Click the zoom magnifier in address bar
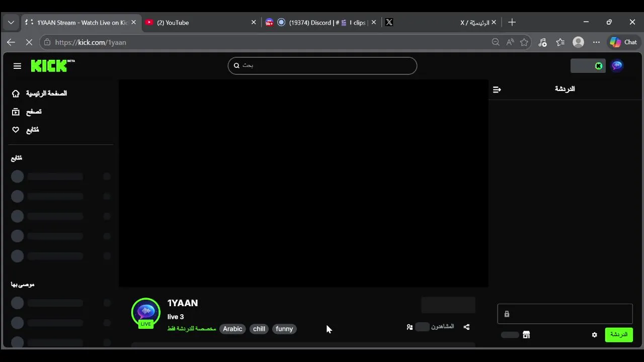 [496, 42]
